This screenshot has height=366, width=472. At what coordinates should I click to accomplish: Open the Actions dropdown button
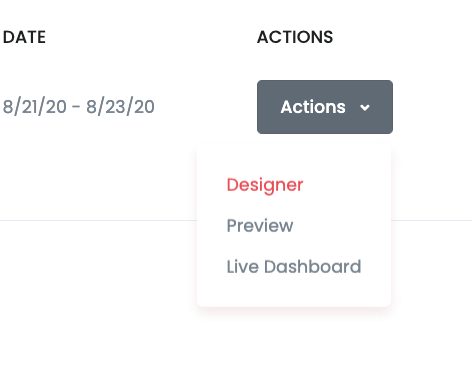click(x=325, y=107)
